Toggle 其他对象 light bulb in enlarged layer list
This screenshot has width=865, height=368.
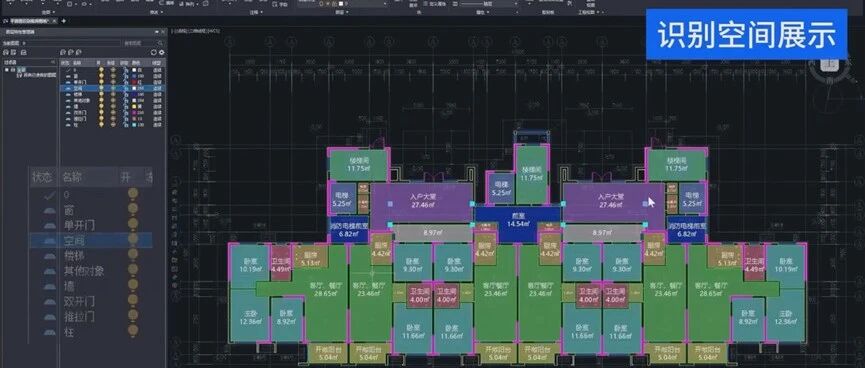click(x=133, y=270)
